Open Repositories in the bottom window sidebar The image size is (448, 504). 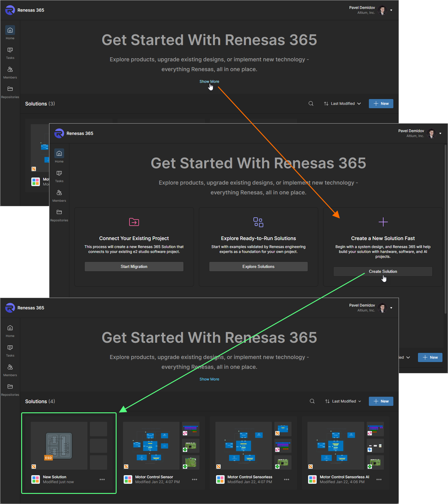click(x=10, y=390)
